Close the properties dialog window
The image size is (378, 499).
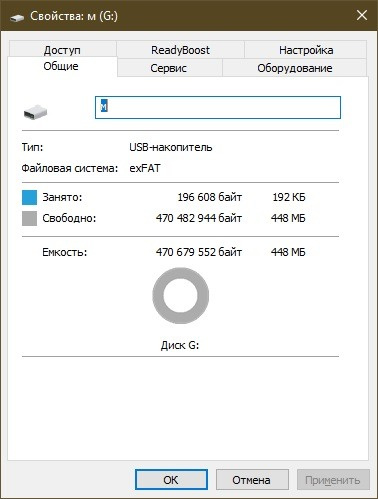click(362, 15)
